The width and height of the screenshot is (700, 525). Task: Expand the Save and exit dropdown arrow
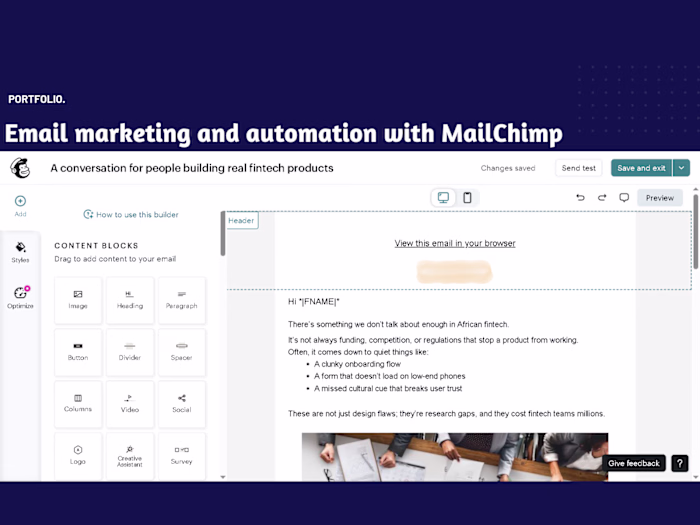(x=681, y=168)
